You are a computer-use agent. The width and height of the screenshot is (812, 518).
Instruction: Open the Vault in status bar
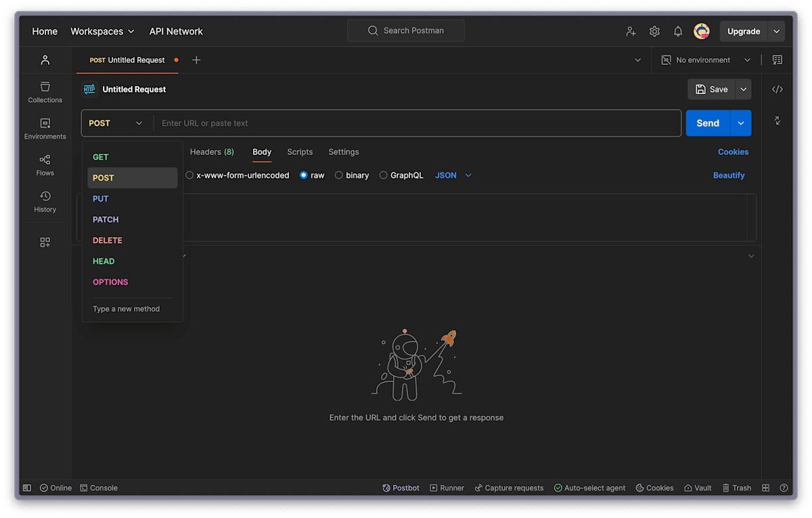pyautogui.click(x=698, y=488)
